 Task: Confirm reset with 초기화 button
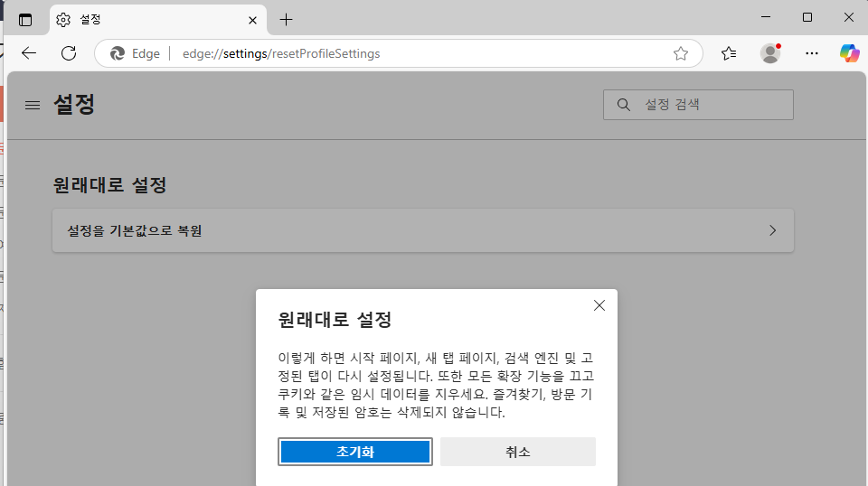click(354, 452)
